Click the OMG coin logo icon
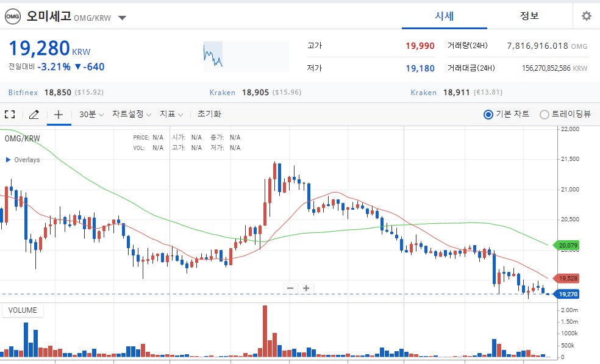The width and height of the screenshot is (600, 364). pos(12,16)
